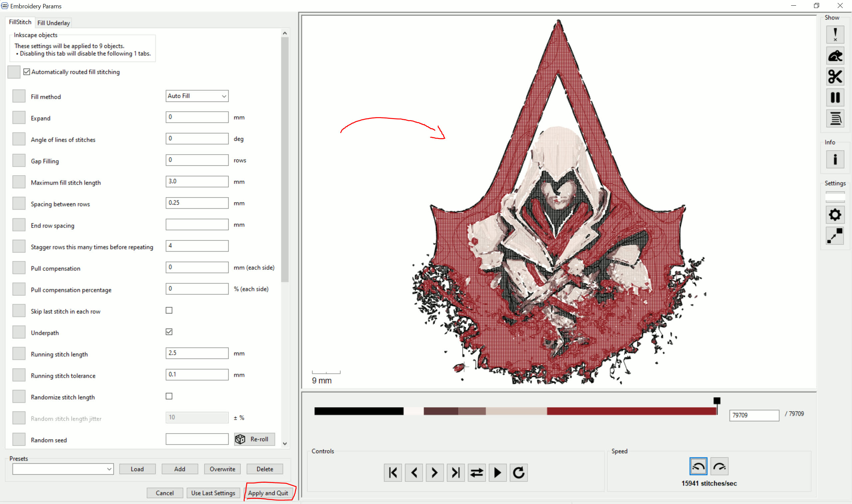Screen dimensions: 852x504
Task: Toggle jump stitches display icon
Action: (835, 56)
